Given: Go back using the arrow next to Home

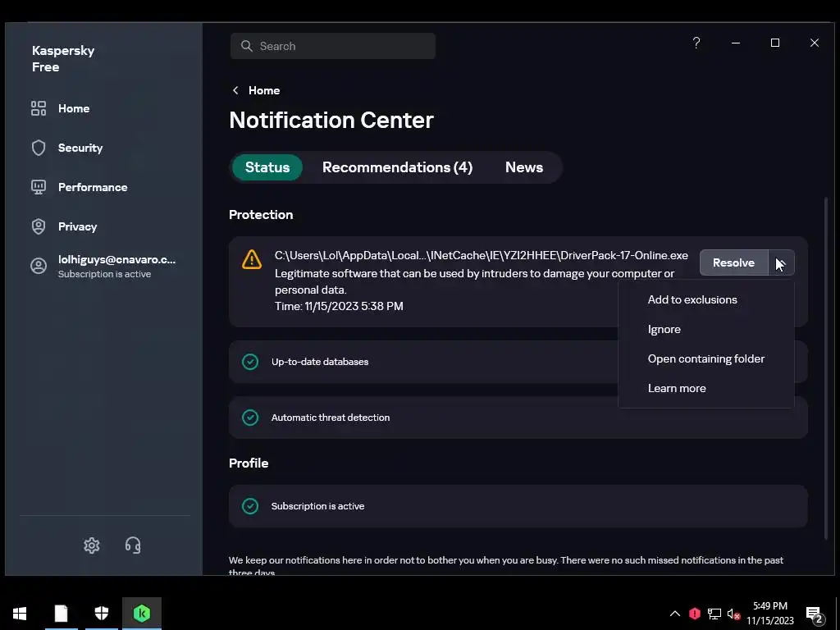Looking at the screenshot, I should [235, 90].
